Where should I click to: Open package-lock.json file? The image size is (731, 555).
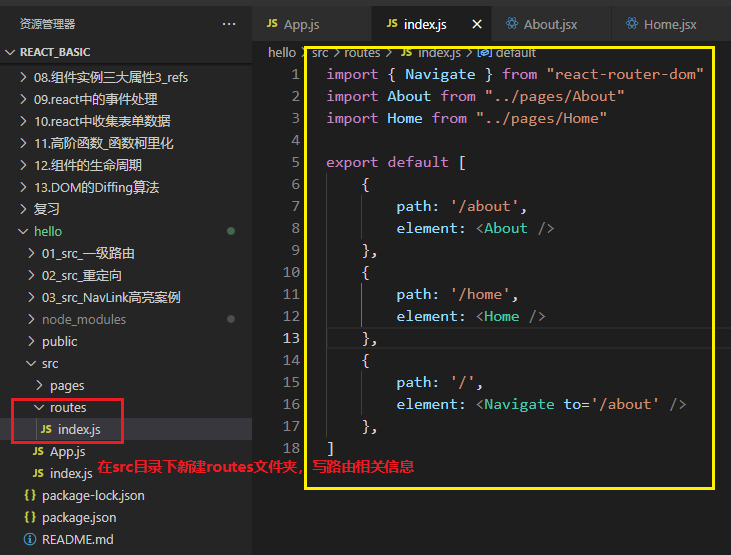93,495
